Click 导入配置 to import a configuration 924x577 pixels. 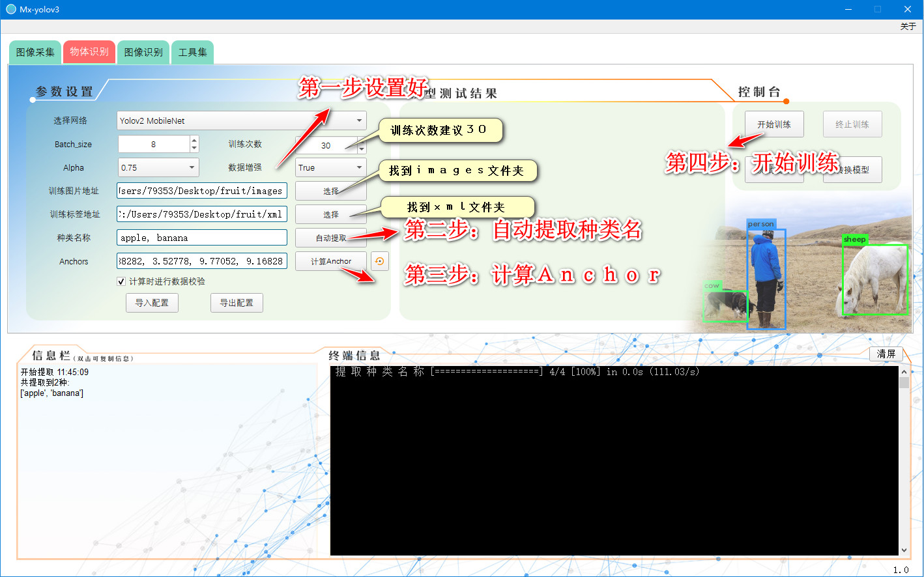[x=152, y=302]
